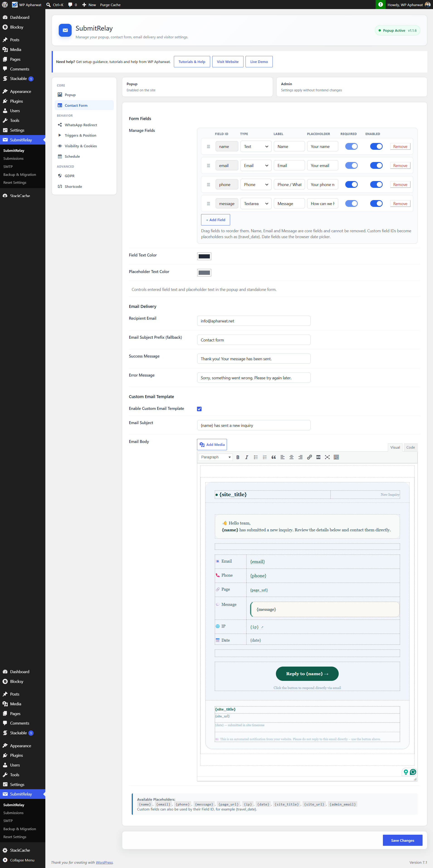Insert Read More tag icon
Viewport: 433px width, 868px height.
[318, 457]
